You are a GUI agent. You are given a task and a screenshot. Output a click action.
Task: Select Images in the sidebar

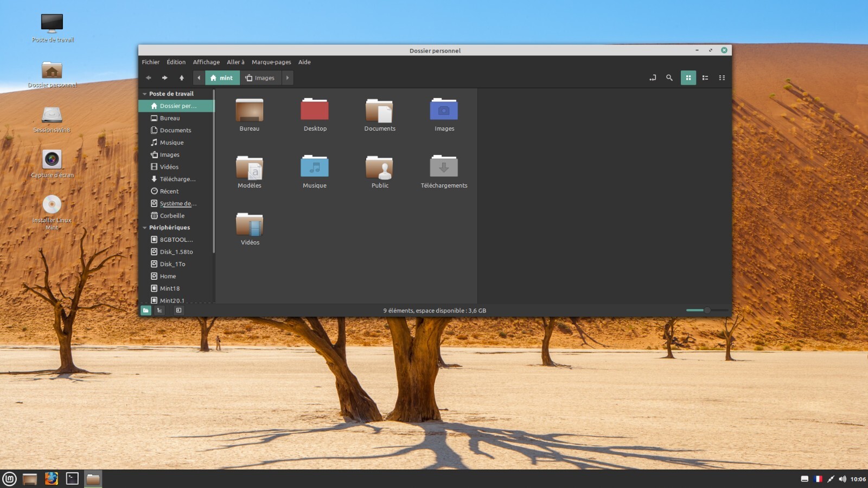coord(176,155)
